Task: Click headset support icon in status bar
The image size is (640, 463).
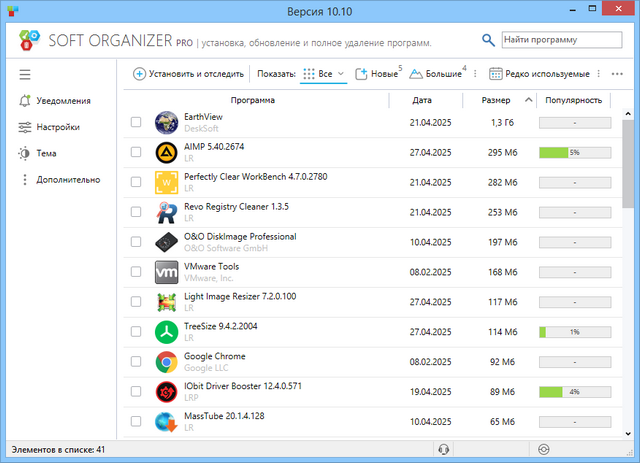Action: (x=444, y=450)
